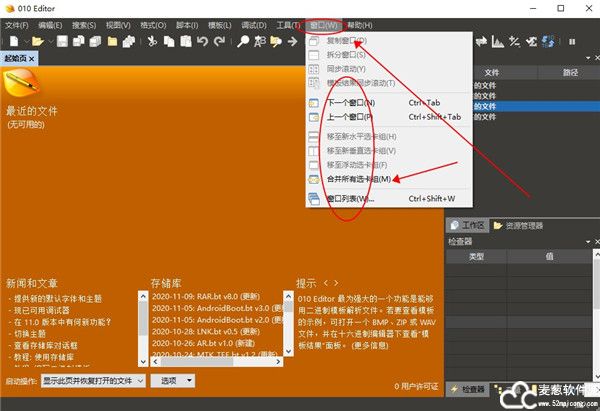Close the 起始页 tab

(x=32, y=59)
